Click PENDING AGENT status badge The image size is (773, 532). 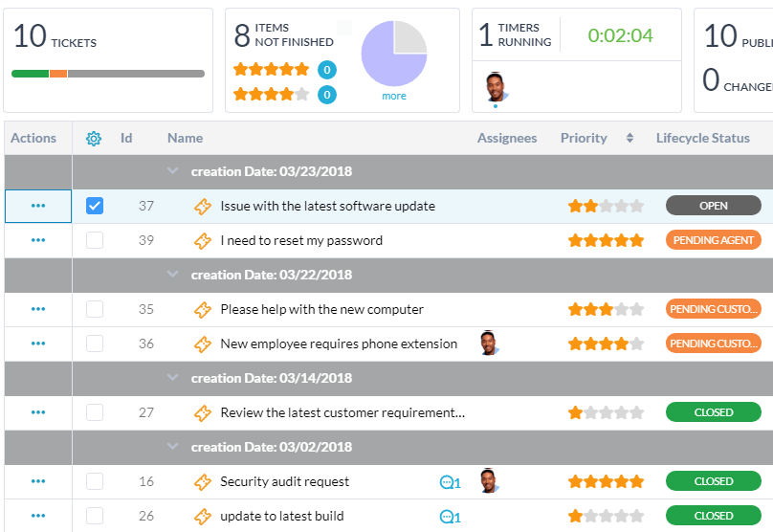click(x=714, y=240)
